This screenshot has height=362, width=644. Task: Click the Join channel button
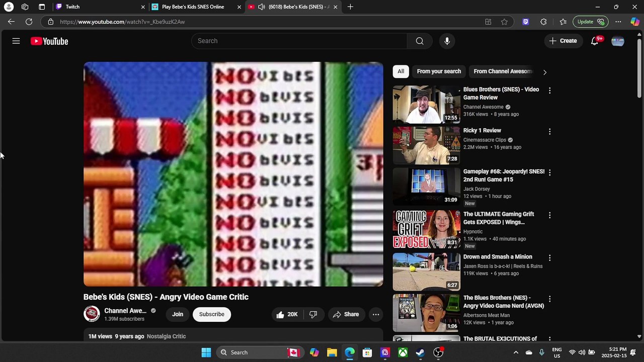(x=178, y=314)
